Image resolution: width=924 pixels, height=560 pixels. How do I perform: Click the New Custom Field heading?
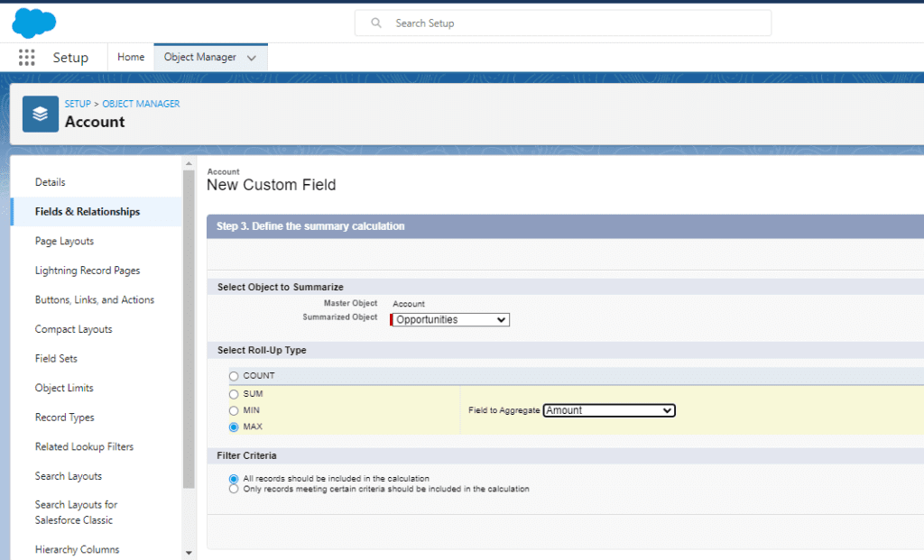271,185
